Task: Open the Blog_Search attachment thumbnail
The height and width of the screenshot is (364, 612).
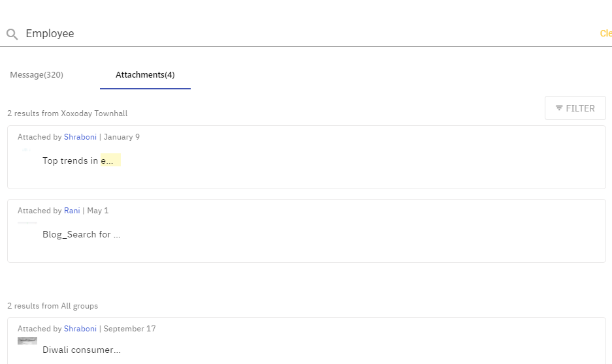Action: click(x=27, y=223)
